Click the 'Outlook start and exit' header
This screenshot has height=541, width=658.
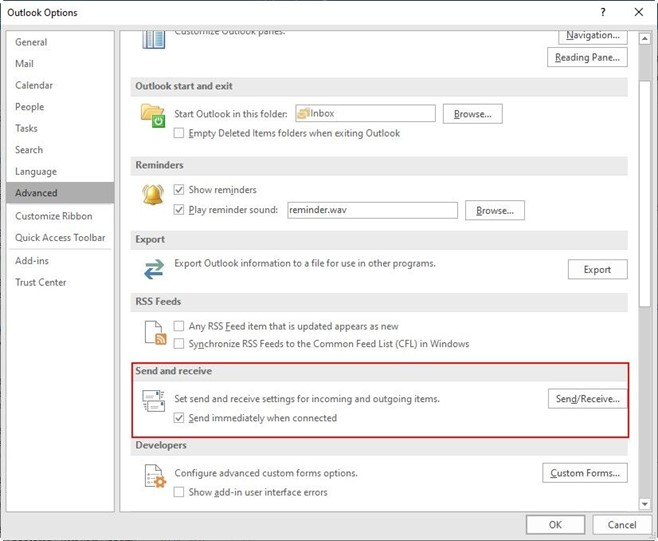[184, 86]
